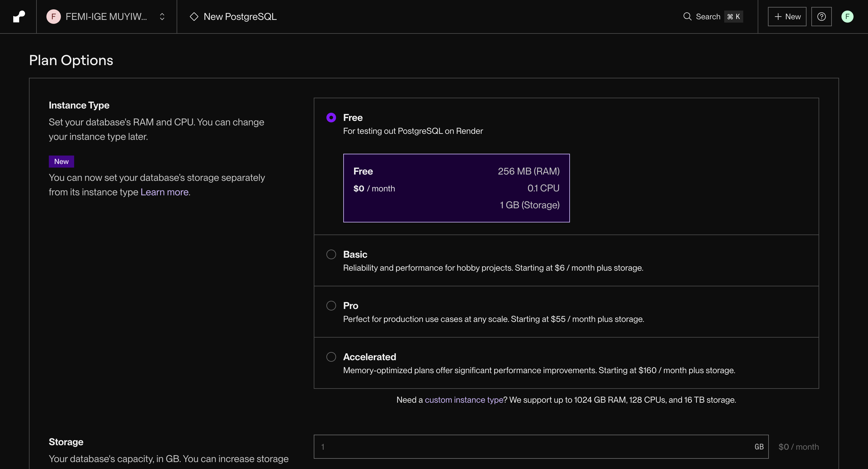The height and width of the screenshot is (469, 868).
Task: Click the Basic plan title text
Action: [355, 254]
